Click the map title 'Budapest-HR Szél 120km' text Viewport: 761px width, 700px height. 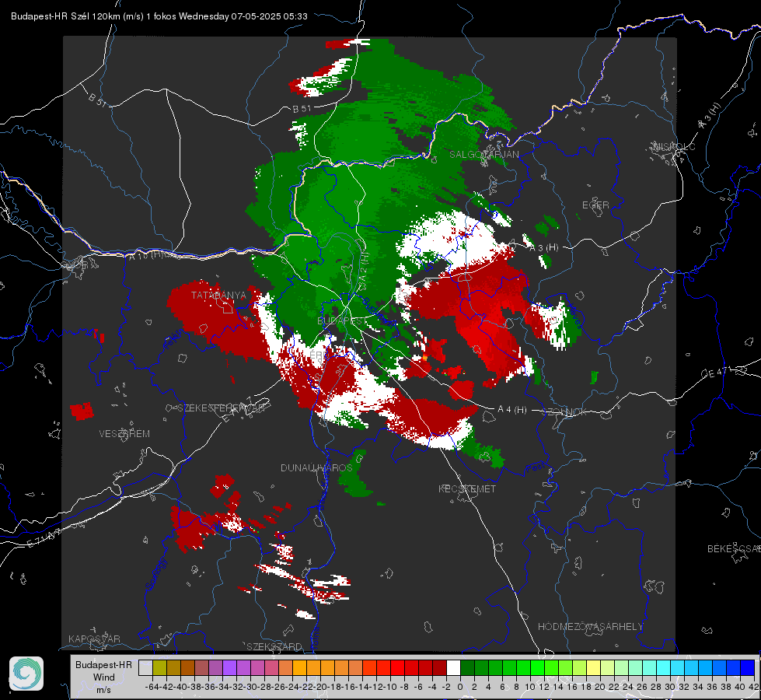point(65,16)
